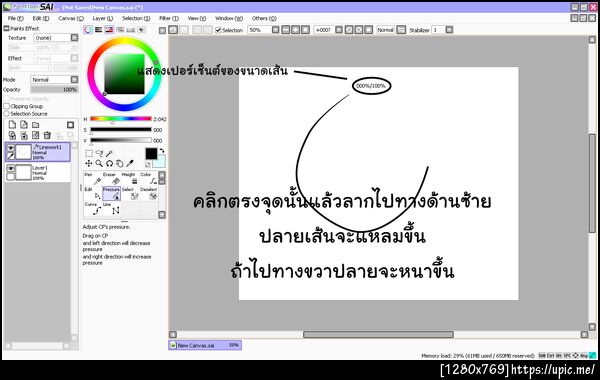Click the black foreground color swatch
600x380 pixels.
pyautogui.click(x=151, y=153)
